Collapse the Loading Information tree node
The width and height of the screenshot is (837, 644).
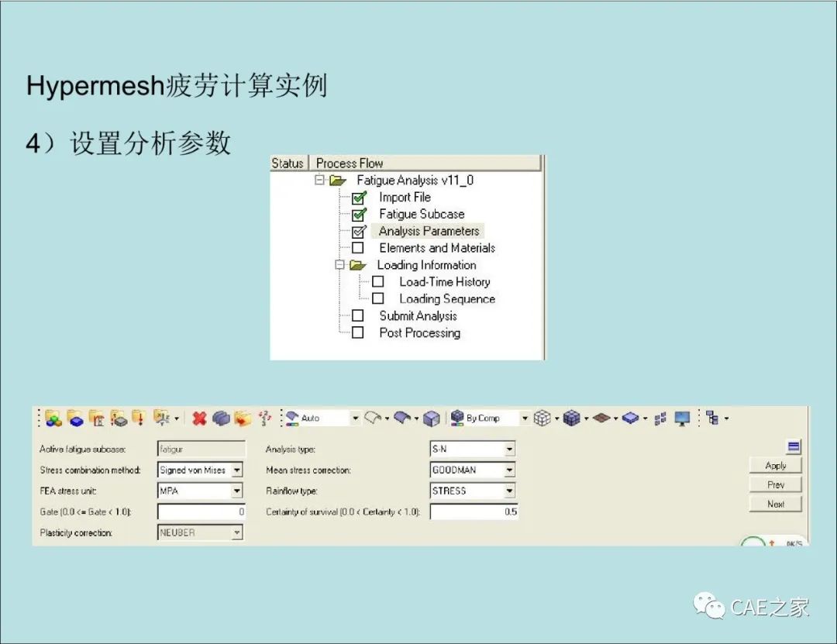pyautogui.click(x=339, y=265)
